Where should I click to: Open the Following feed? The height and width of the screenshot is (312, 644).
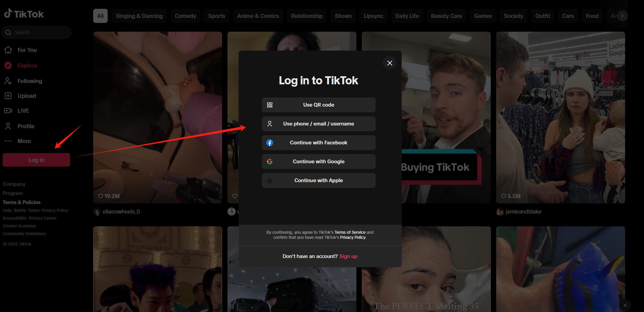pyautogui.click(x=30, y=81)
